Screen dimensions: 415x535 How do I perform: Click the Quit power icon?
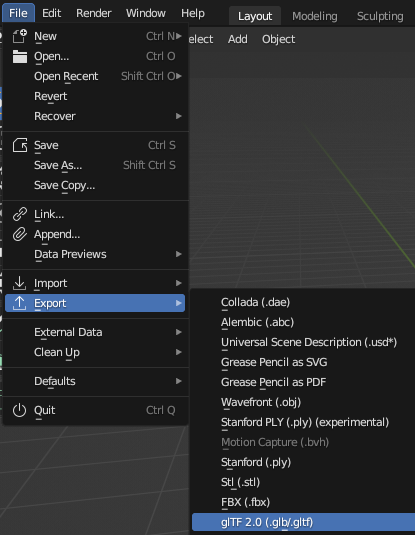point(19,410)
